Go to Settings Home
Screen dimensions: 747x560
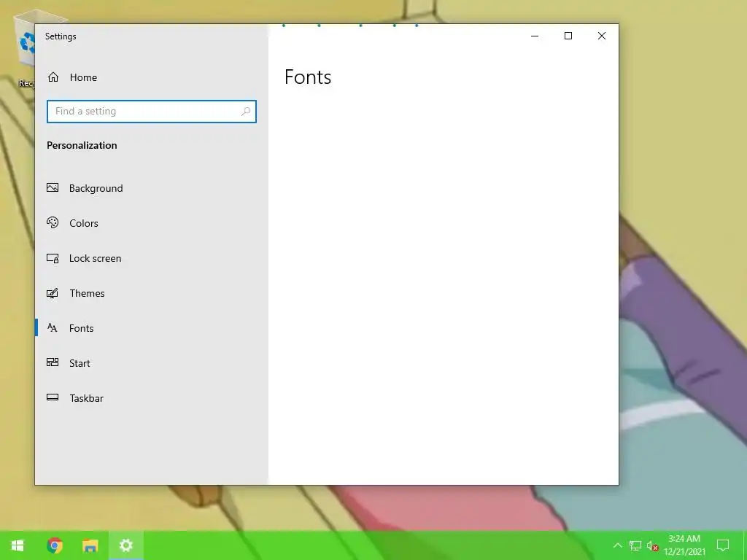coord(152,77)
